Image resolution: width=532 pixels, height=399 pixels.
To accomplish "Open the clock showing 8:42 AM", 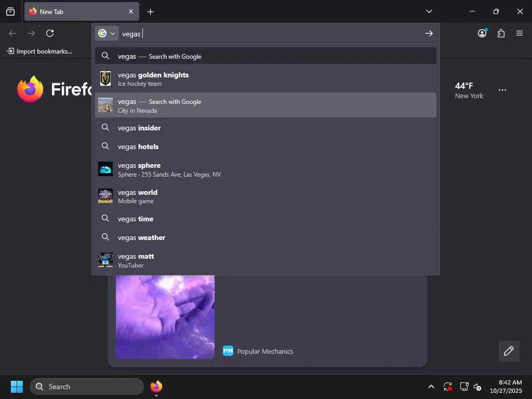I will point(506,387).
